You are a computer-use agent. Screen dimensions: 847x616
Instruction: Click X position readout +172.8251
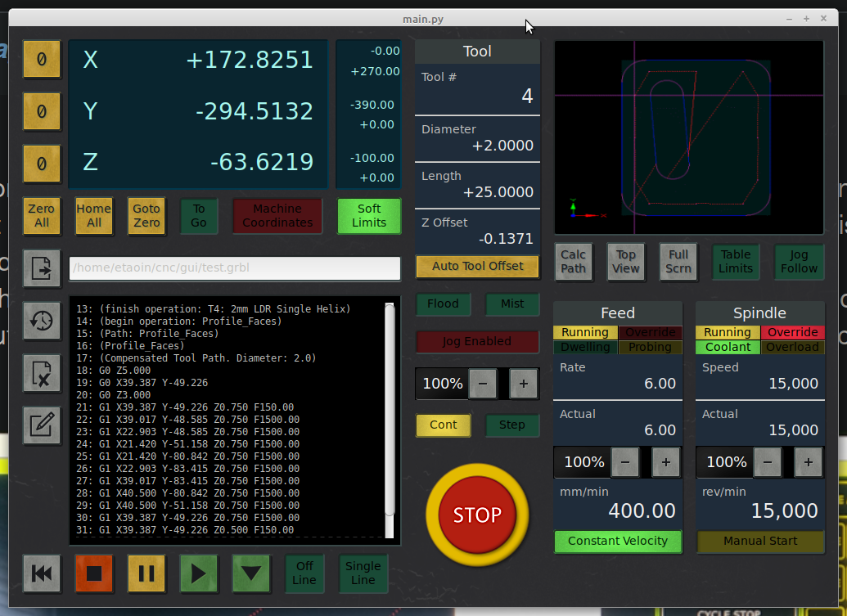click(x=250, y=60)
